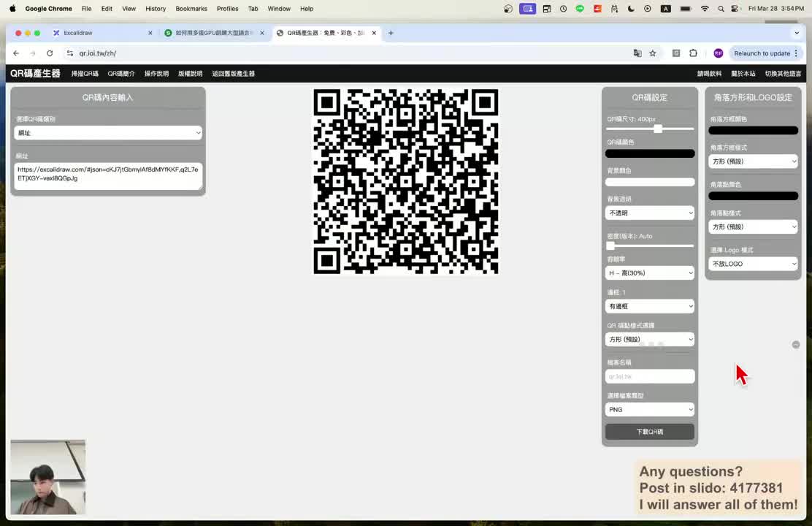Open the black QR碼顏色 color swatch
The image size is (812, 526).
[650, 153]
